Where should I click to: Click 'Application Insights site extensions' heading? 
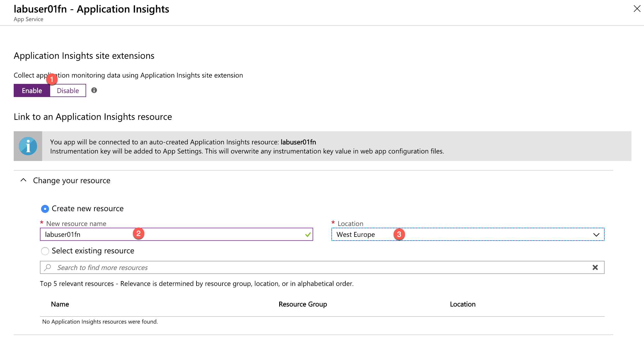(x=84, y=56)
